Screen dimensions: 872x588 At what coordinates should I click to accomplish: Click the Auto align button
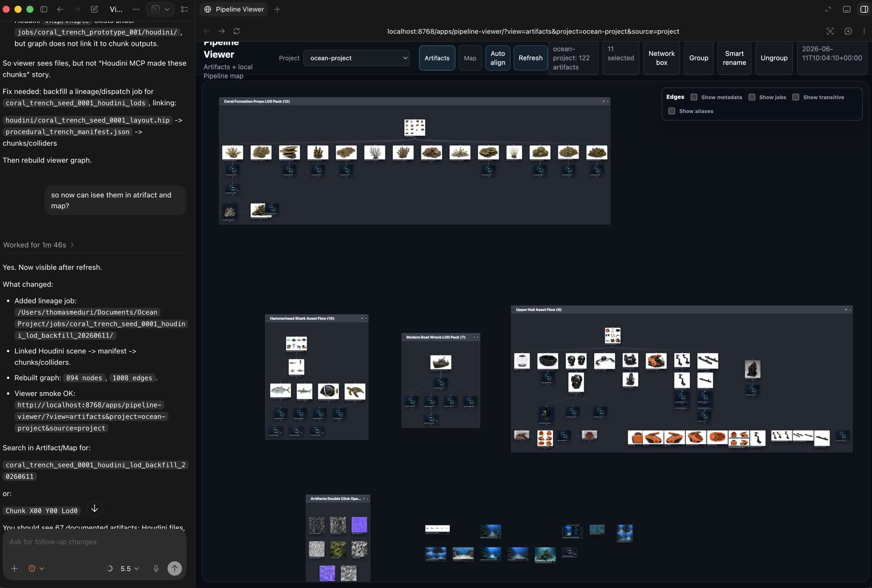497,58
